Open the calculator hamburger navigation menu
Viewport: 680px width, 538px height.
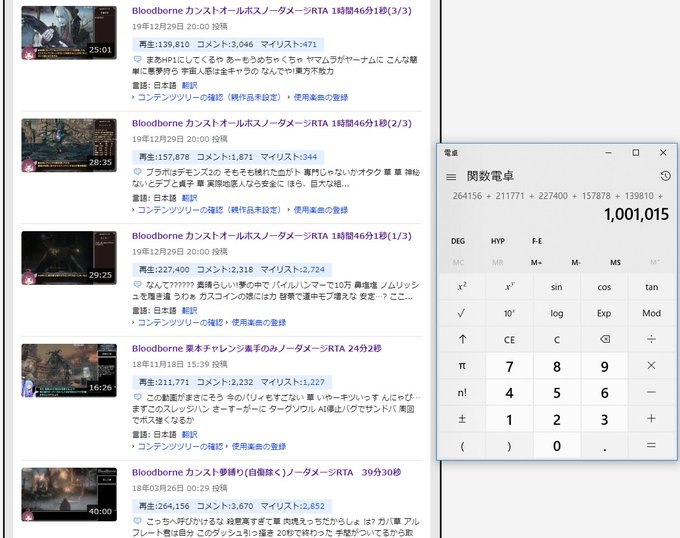[451, 177]
